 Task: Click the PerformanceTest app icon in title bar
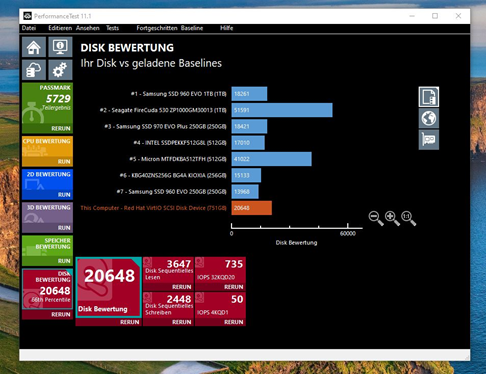click(27, 16)
